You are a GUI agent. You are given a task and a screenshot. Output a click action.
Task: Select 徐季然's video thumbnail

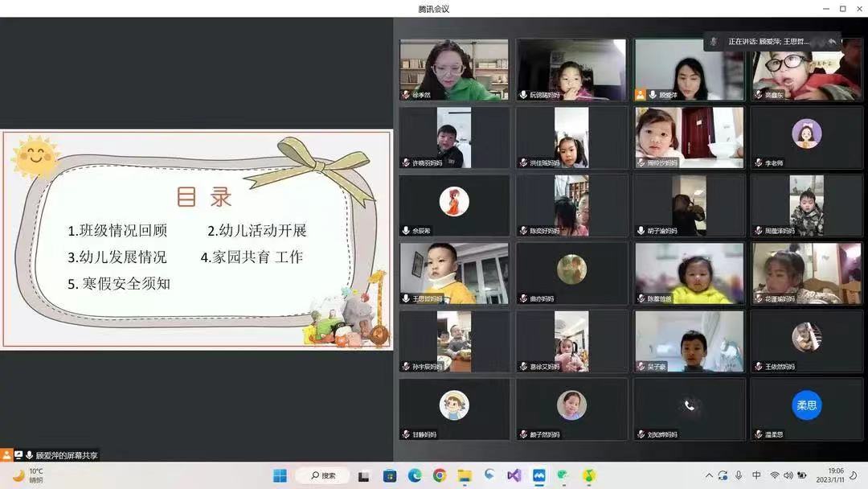454,69
